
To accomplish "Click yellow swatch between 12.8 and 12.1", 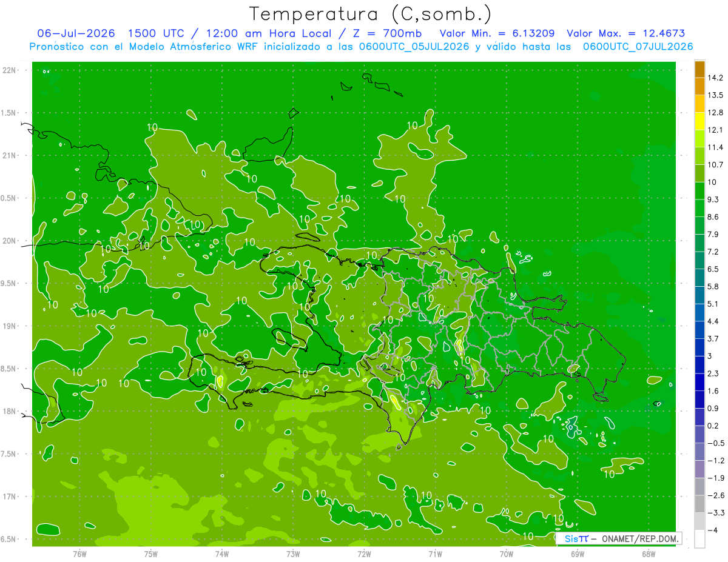I will click(699, 121).
